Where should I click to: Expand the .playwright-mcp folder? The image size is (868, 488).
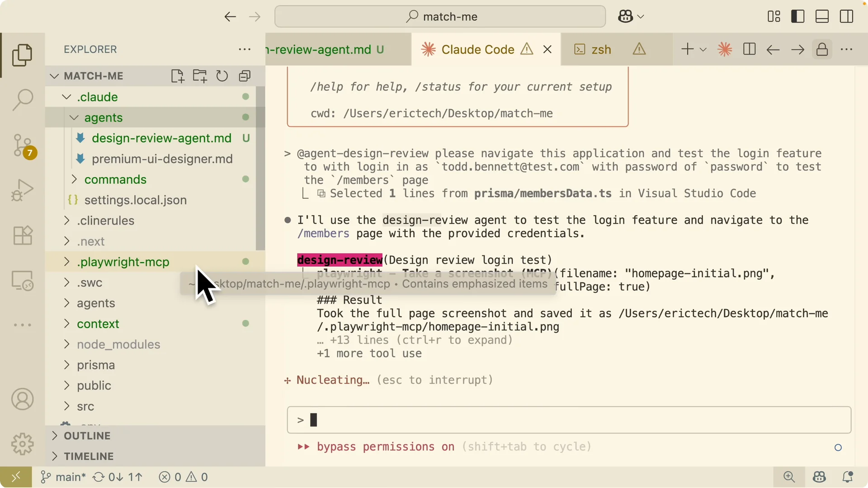(66, 262)
